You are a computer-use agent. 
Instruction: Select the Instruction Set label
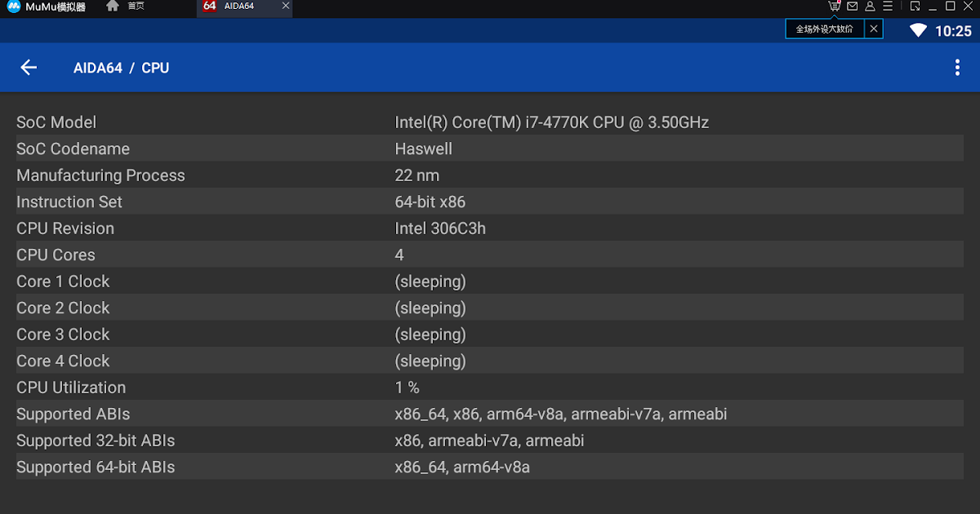pos(69,202)
